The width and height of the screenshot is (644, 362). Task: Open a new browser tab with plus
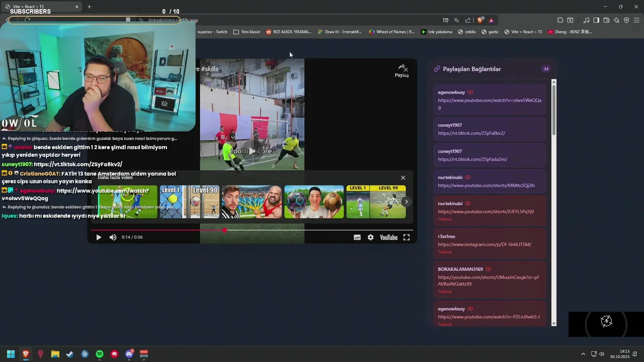tap(89, 7)
